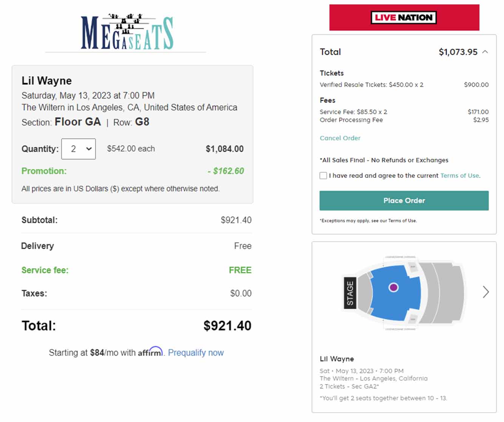The width and height of the screenshot is (504, 422).
Task: Click the green Service fee label
Action: click(x=45, y=270)
